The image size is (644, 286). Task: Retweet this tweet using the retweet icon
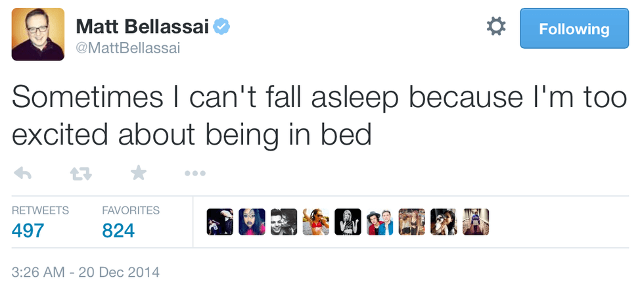[80, 174]
